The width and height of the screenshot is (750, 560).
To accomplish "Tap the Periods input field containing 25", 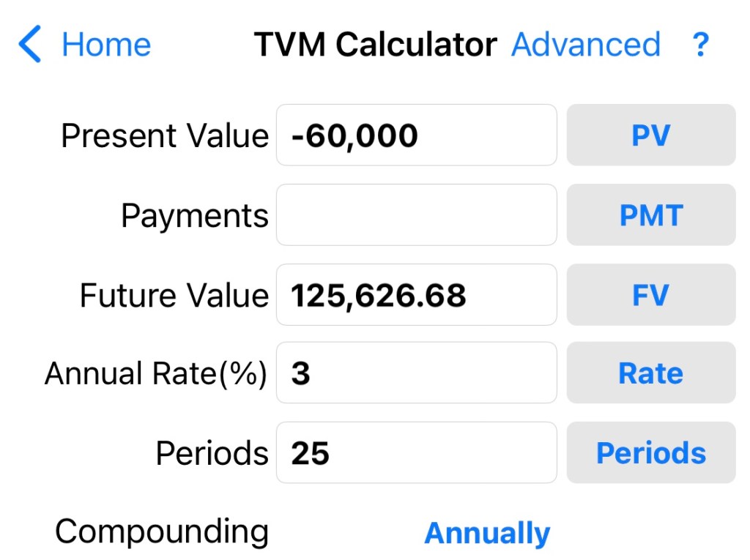I will click(x=416, y=453).
